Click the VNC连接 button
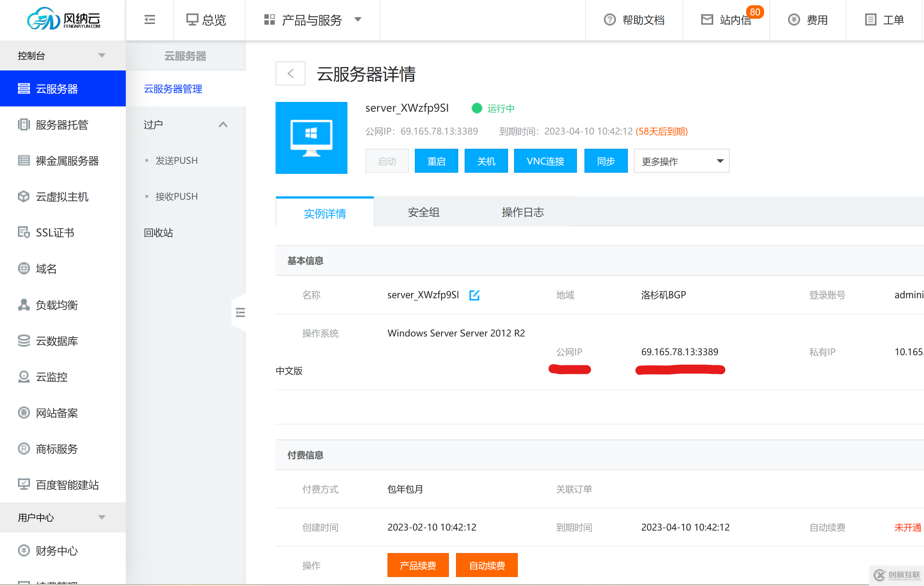The height and width of the screenshot is (586, 924). [x=545, y=161]
